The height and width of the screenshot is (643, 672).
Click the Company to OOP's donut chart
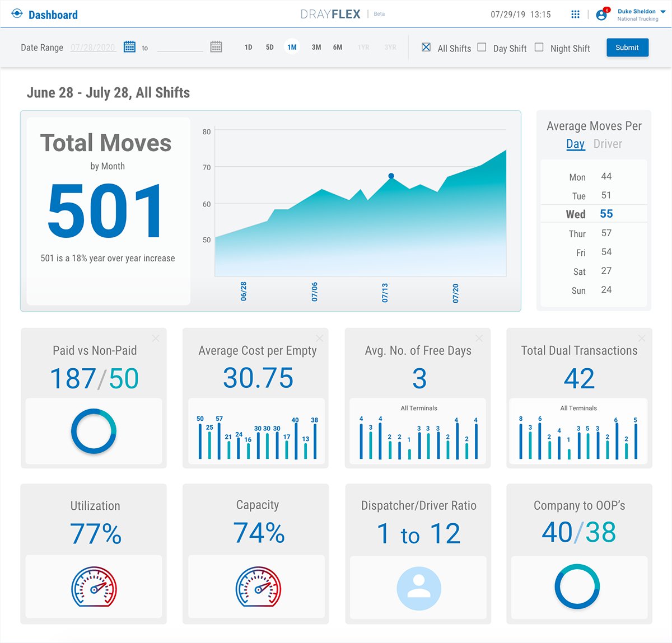coord(577,586)
